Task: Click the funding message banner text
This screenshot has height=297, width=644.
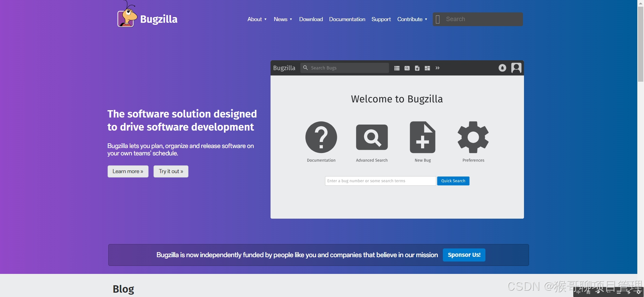Action: click(x=297, y=255)
